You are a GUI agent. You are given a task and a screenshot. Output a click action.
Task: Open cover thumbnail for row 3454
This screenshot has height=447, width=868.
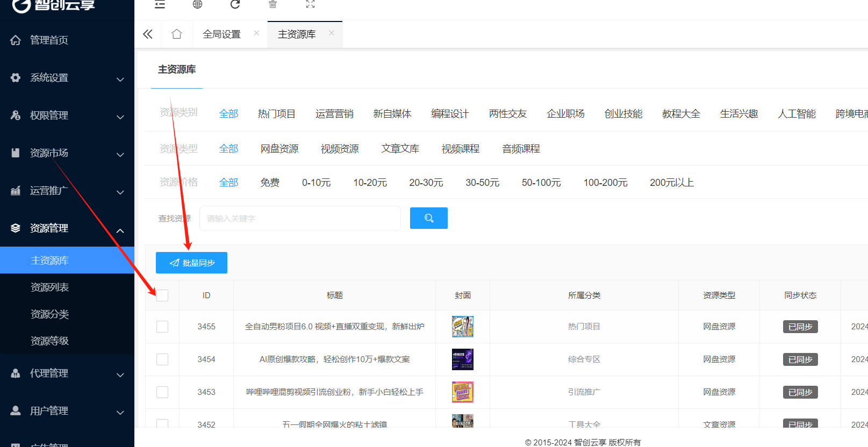[x=463, y=359]
